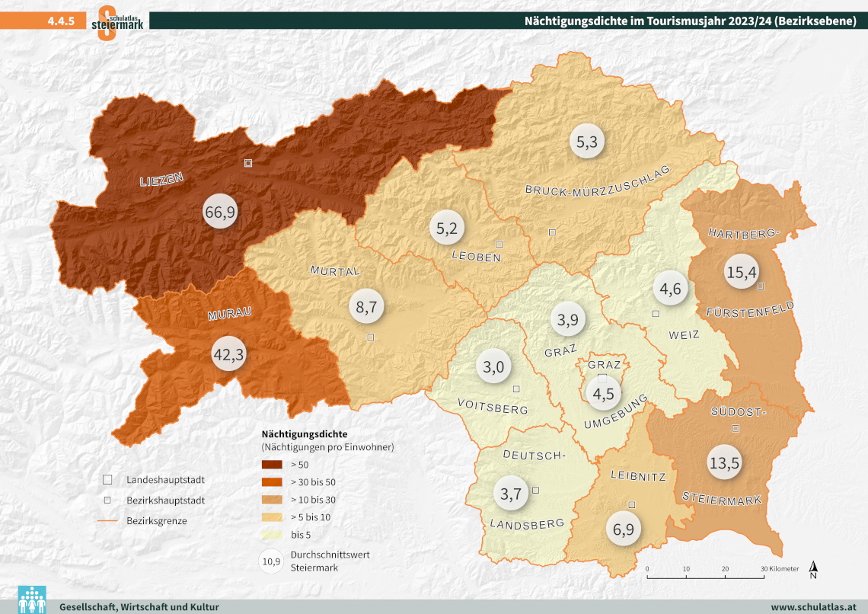Click the Durchschnittswert 10,9 legend circle

tap(272, 562)
